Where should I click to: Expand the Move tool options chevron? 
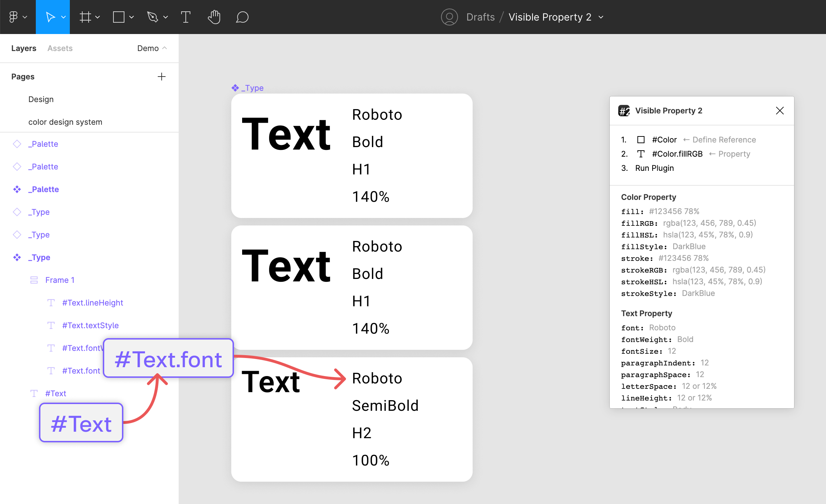click(63, 17)
